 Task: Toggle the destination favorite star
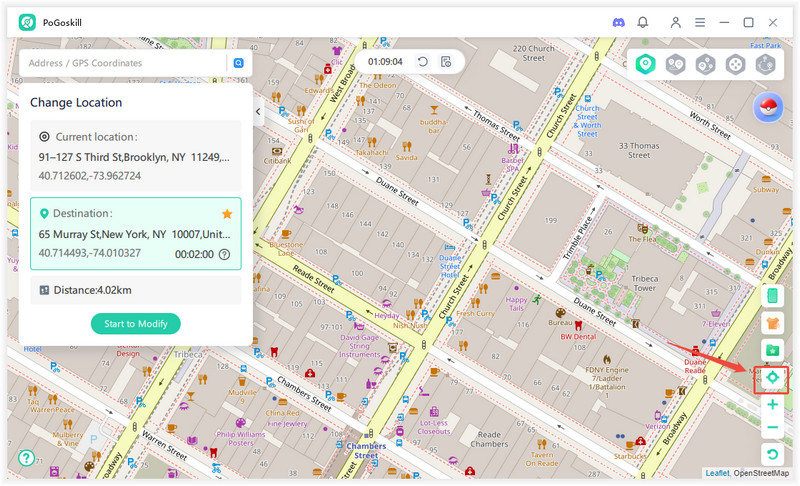tap(227, 214)
